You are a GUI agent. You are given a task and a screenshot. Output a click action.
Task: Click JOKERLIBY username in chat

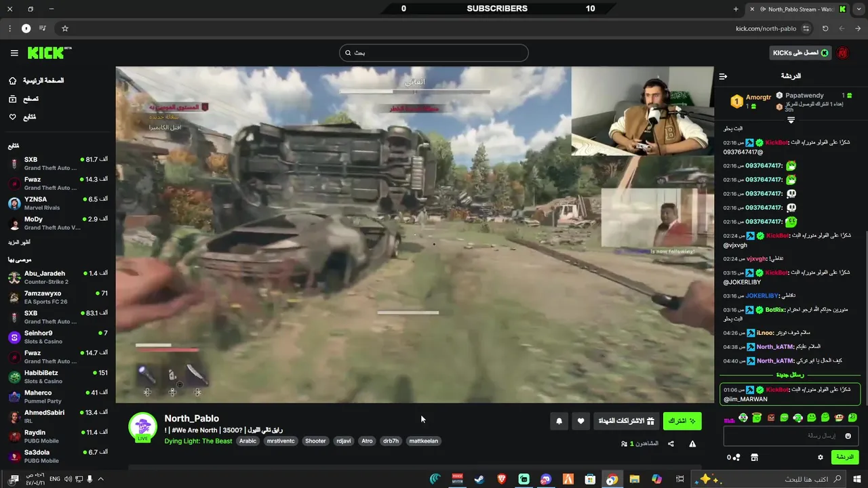tap(761, 296)
